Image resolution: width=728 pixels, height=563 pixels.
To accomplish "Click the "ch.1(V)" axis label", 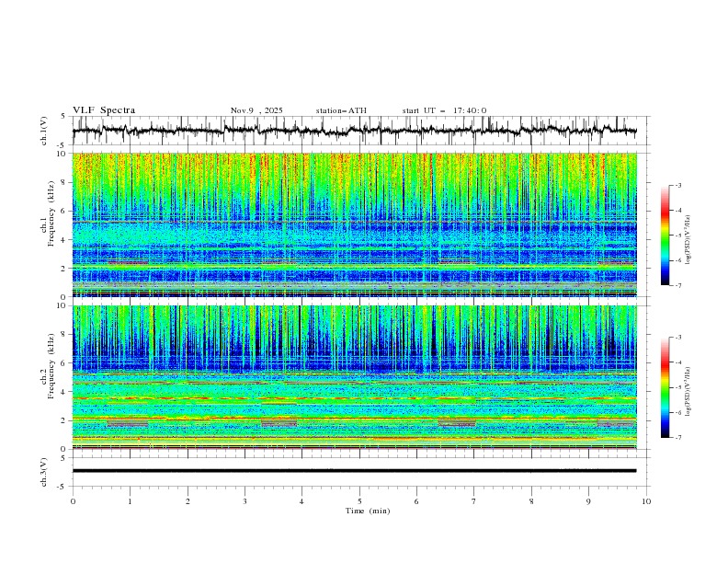I will pos(44,131).
